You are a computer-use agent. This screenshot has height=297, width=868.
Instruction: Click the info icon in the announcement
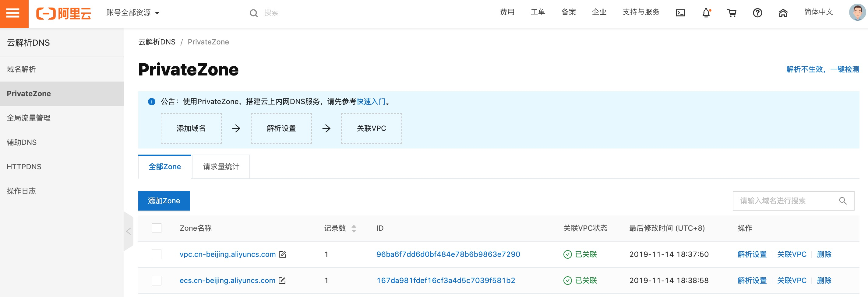[152, 102]
